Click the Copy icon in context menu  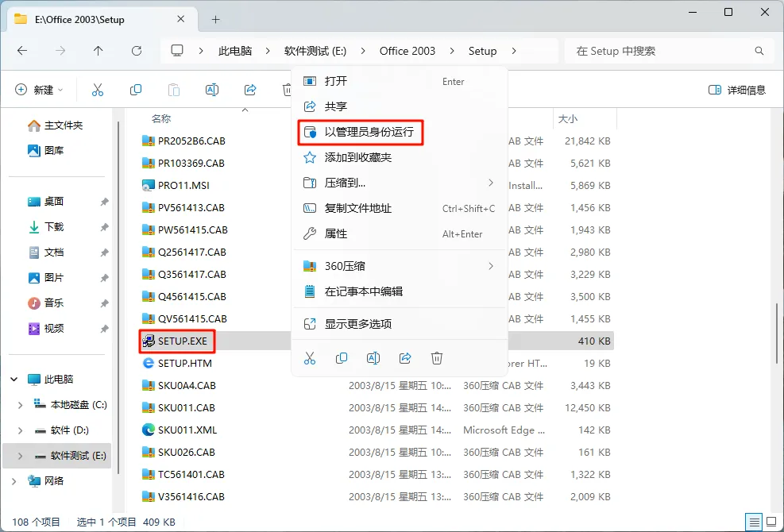(342, 358)
